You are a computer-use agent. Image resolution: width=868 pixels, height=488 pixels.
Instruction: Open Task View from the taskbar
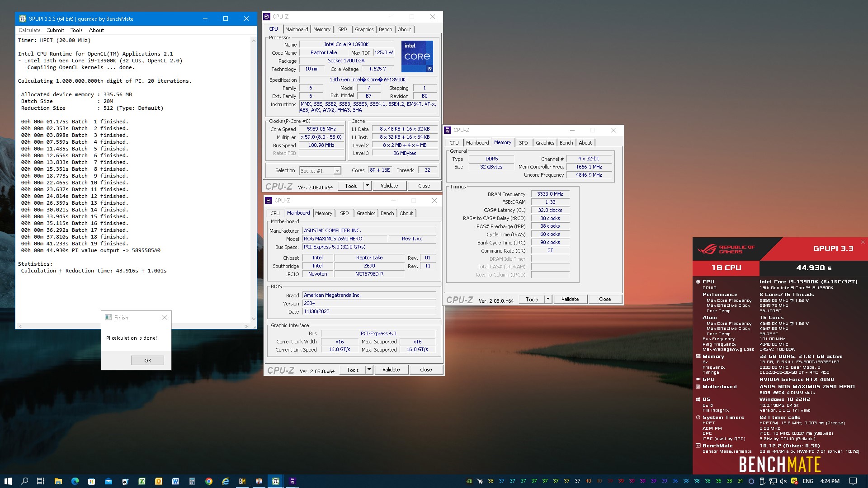pyautogui.click(x=41, y=481)
